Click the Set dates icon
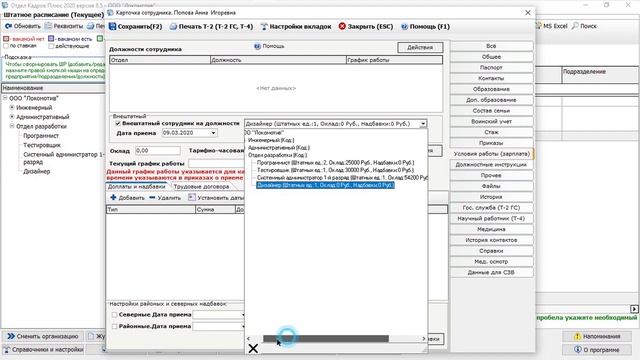Image resolution: width=640 pixels, height=360 pixels. tap(191, 197)
